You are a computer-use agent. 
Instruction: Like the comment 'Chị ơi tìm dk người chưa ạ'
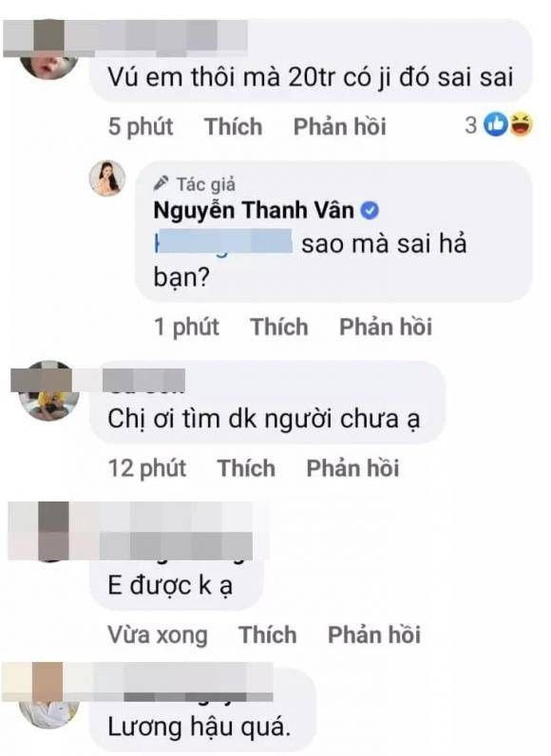pyautogui.click(x=246, y=467)
